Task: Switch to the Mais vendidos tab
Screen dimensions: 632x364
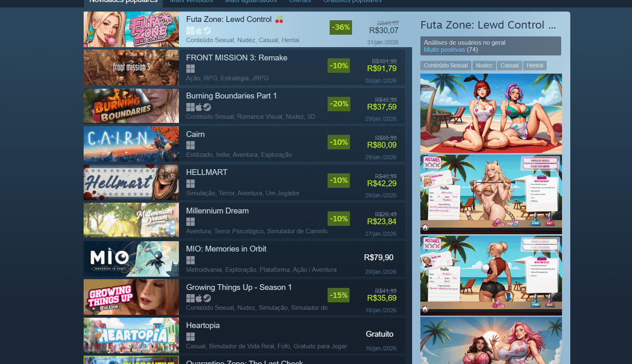Action: pyautogui.click(x=191, y=1)
